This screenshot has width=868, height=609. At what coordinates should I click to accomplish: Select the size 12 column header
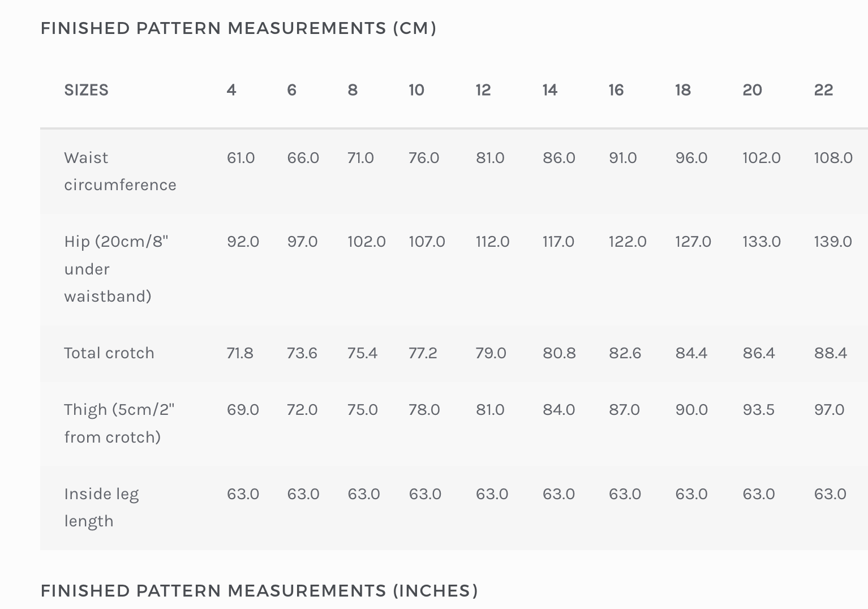483,90
